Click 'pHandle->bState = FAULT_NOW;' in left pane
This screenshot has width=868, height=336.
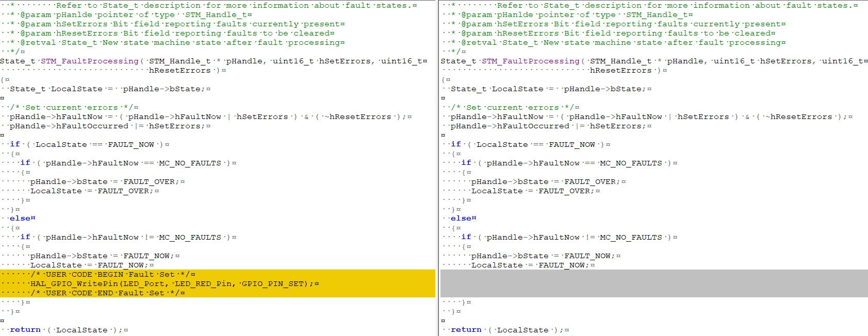[103, 256]
